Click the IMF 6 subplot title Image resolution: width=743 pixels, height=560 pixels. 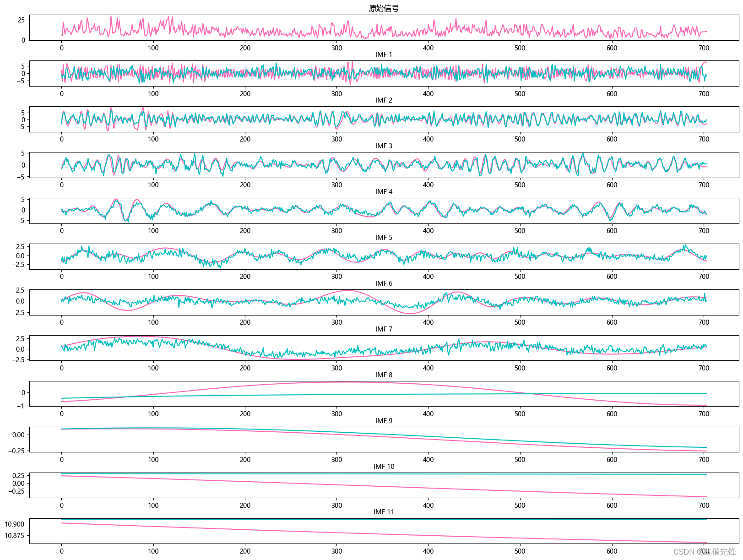(x=384, y=283)
